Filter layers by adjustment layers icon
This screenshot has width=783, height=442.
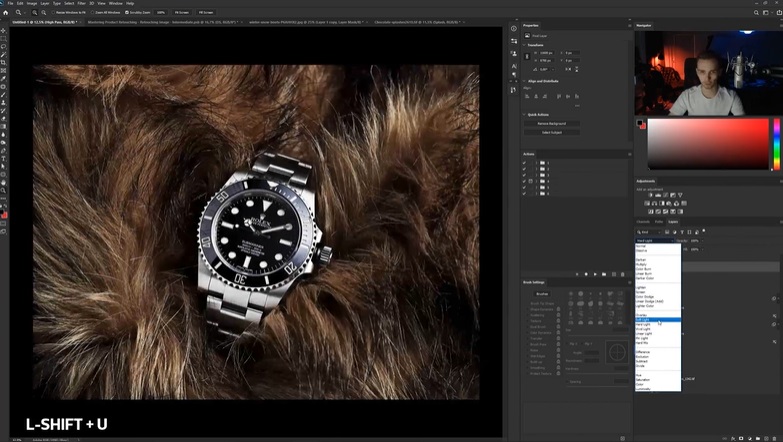675,232
